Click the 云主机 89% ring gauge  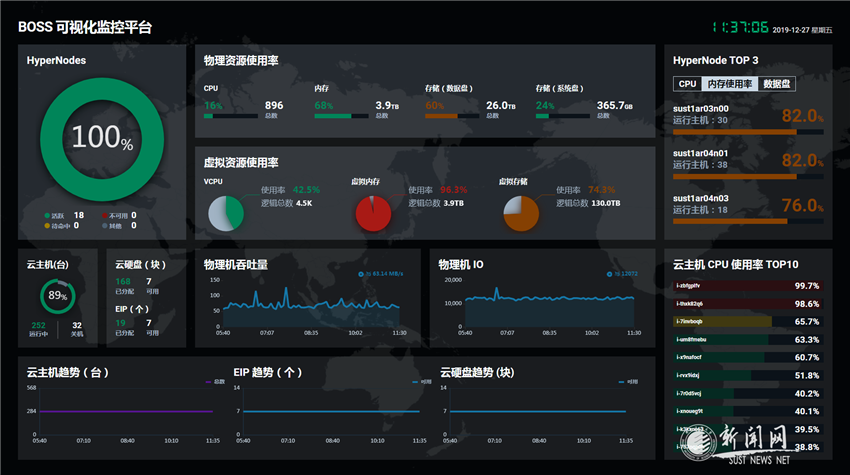coord(57,296)
